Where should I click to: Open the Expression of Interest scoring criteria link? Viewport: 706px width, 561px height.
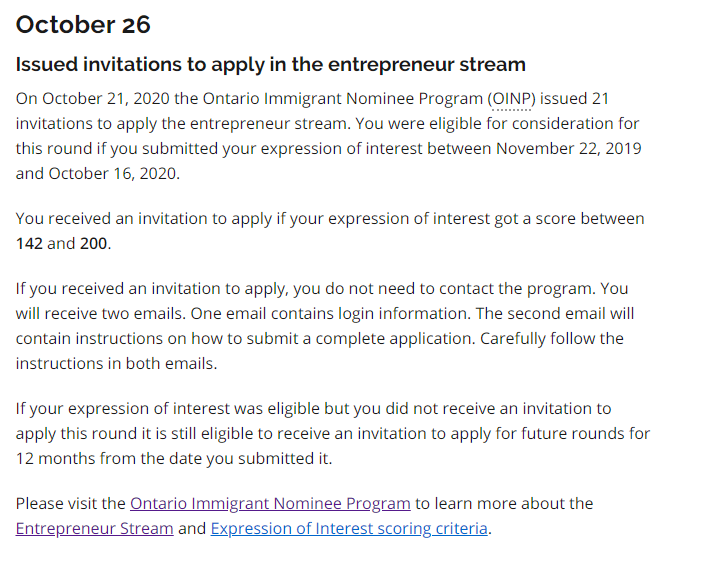click(x=349, y=528)
